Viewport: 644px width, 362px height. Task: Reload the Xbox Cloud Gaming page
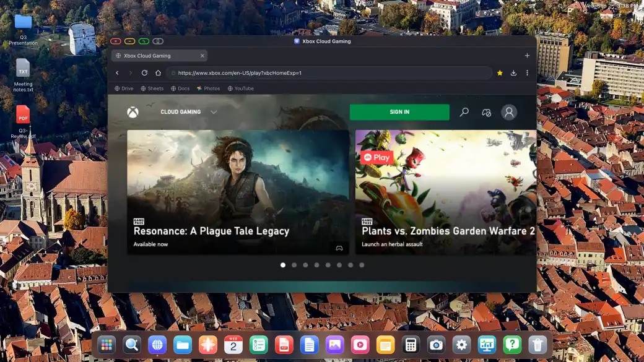click(144, 72)
